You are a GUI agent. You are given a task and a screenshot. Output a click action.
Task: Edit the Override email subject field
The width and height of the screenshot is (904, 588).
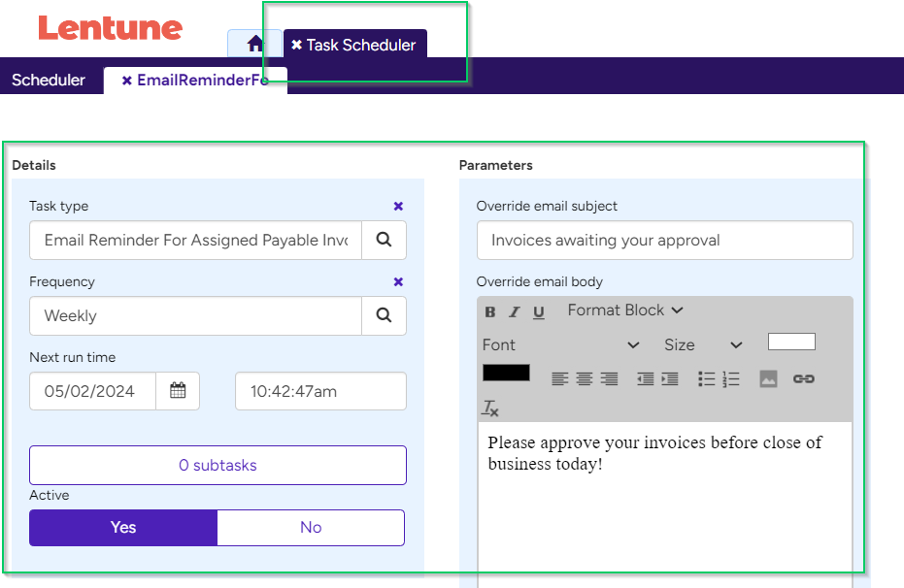pyautogui.click(x=665, y=241)
